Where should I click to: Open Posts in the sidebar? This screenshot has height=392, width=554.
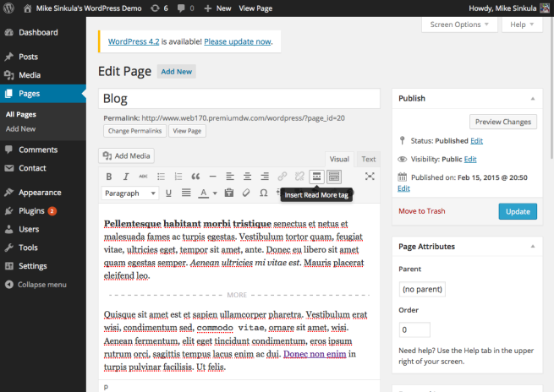(x=43, y=57)
